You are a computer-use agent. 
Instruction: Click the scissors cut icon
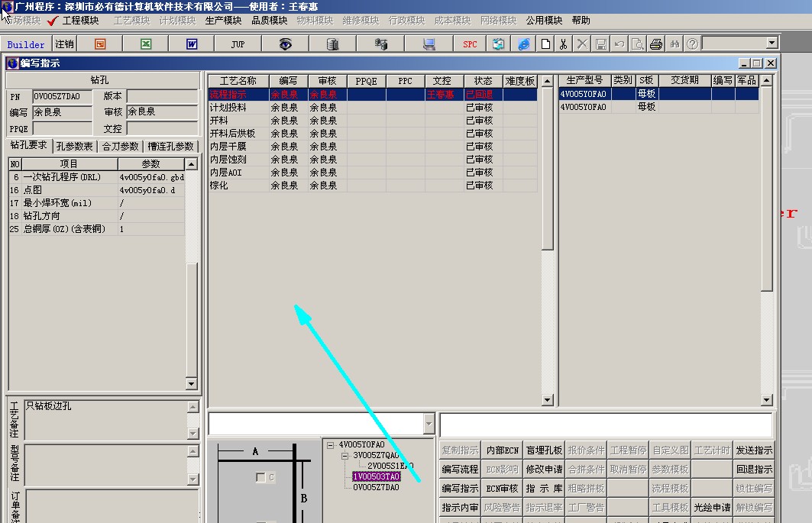(x=564, y=44)
